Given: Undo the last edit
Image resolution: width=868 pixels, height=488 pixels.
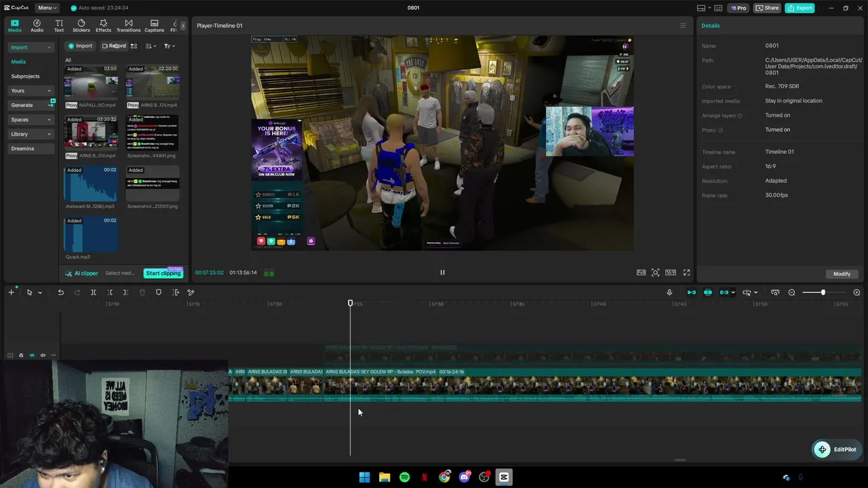Looking at the screenshot, I should tap(60, 292).
